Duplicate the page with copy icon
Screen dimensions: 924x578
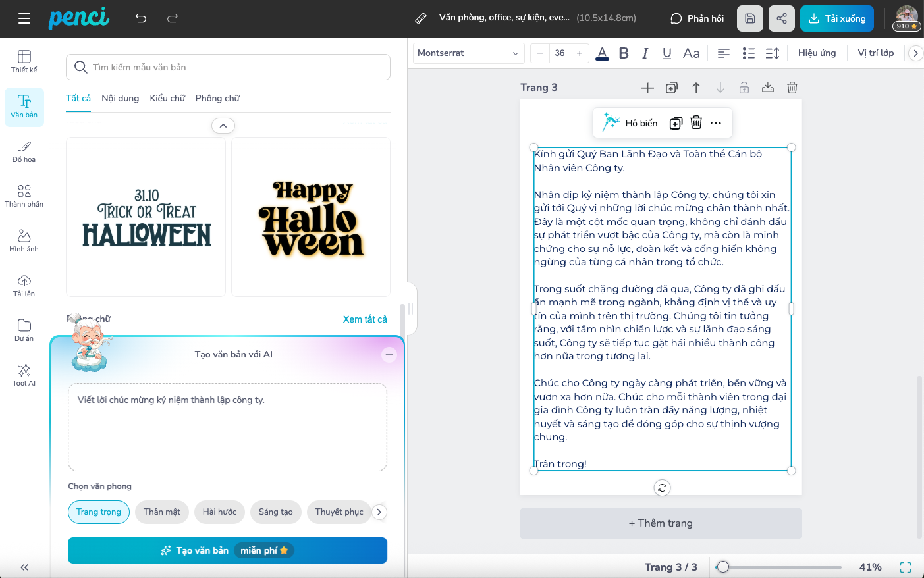point(672,88)
